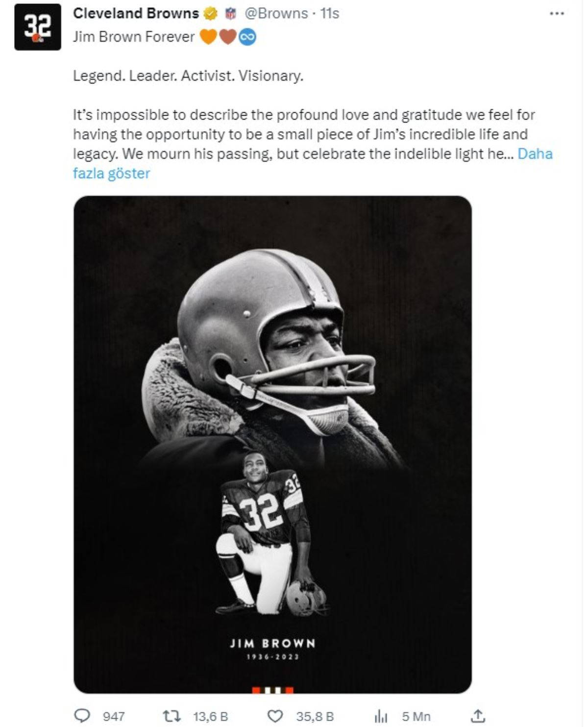Click the share upload arrow icon
Image resolution: width=588 pixels, height=727 pixels.
[x=478, y=716]
